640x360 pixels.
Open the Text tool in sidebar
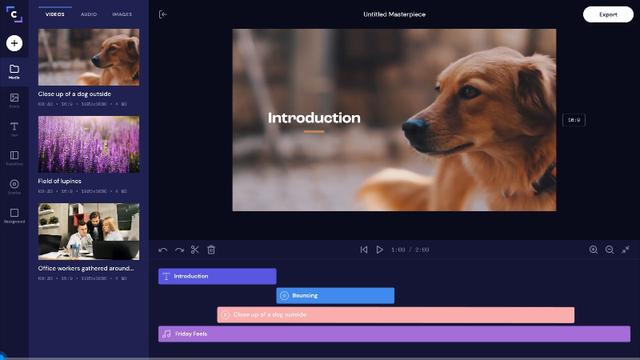pos(14,129)
